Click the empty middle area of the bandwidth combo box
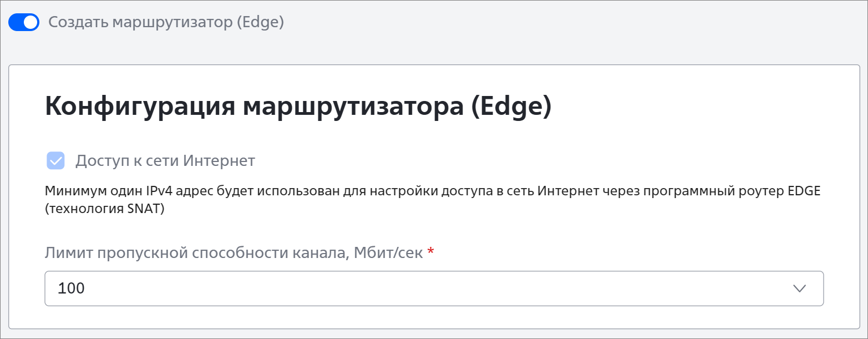 pyautogui.click(x=434, y=289)
